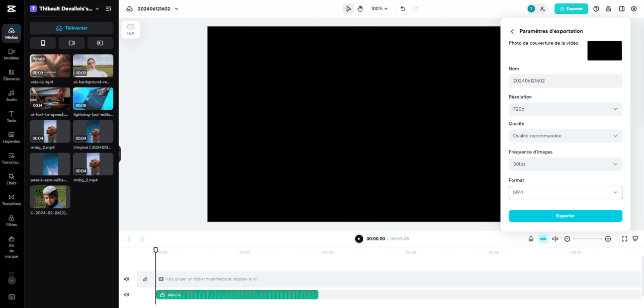Change the 16:9 aspect ratio
The image size is (644, 308).
click(130, 30)
